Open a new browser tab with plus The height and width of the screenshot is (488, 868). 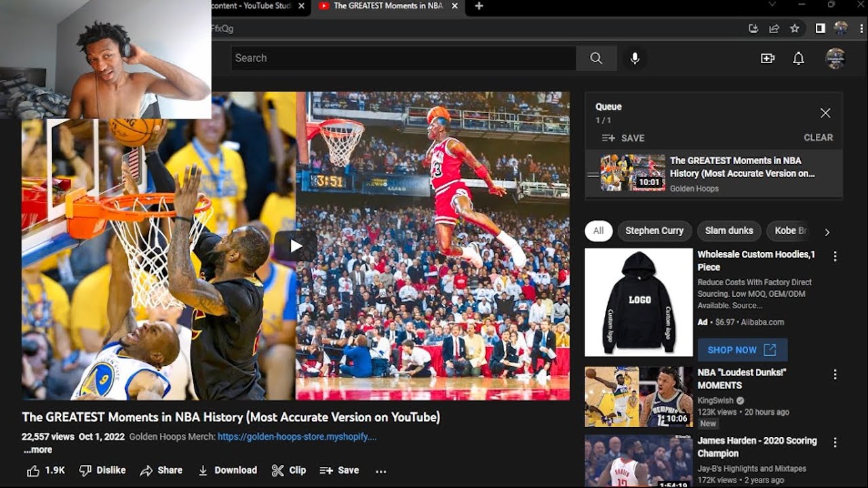(479, 6)
